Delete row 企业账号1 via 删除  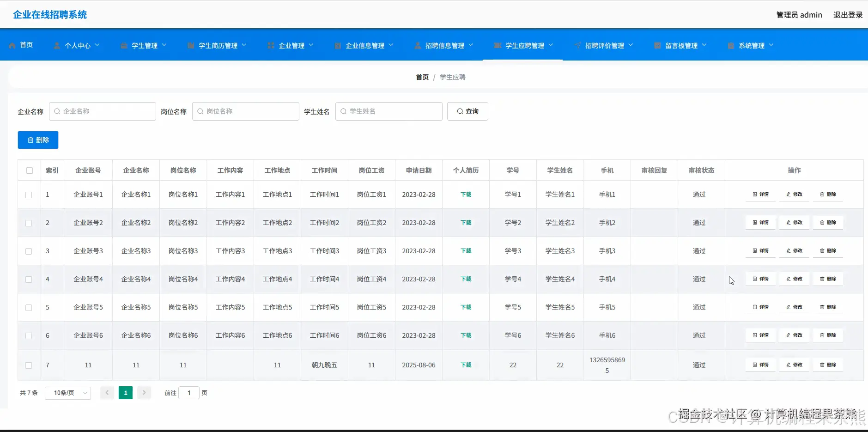tap(828, 195)
